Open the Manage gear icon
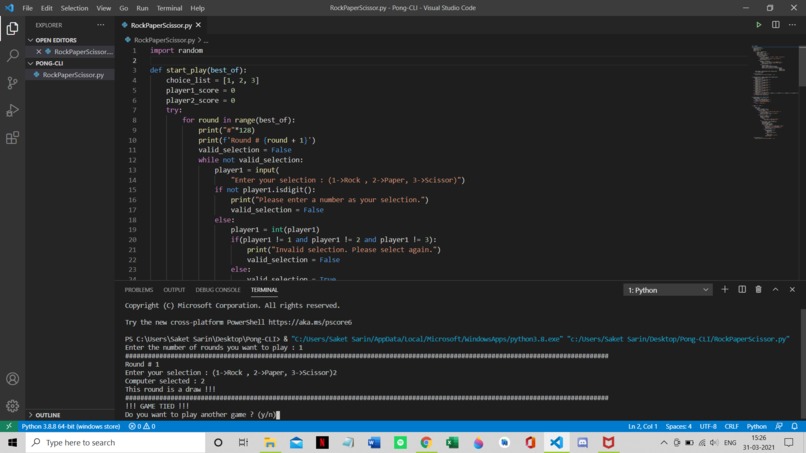The image size is (806, 453). pyautogui.click(x=12, y=406)
